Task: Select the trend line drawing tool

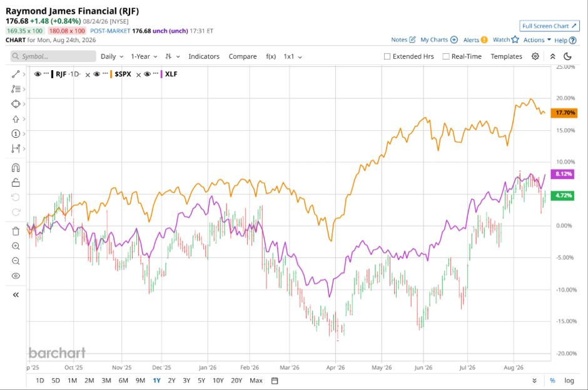Action: [x=16, y=74]
